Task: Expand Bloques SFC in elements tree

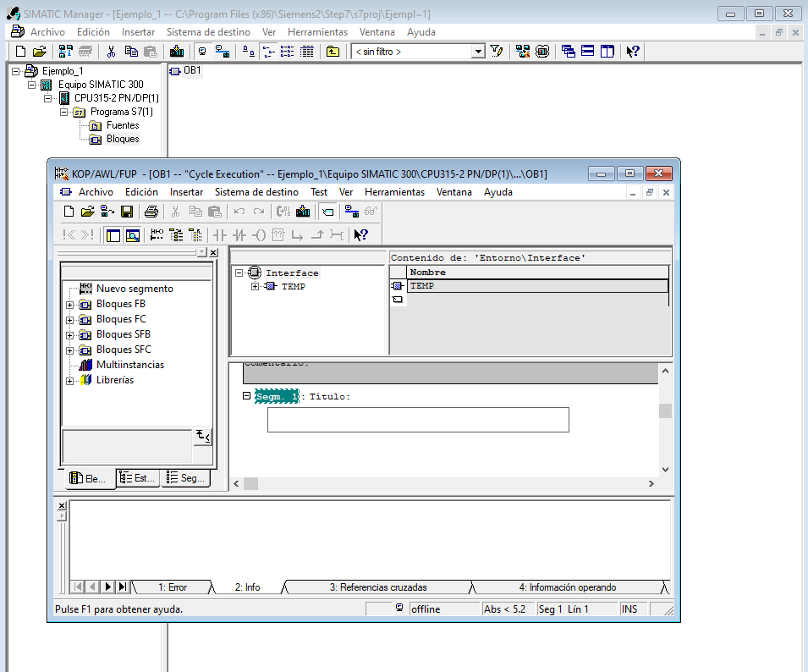Action: pos(69,350)
